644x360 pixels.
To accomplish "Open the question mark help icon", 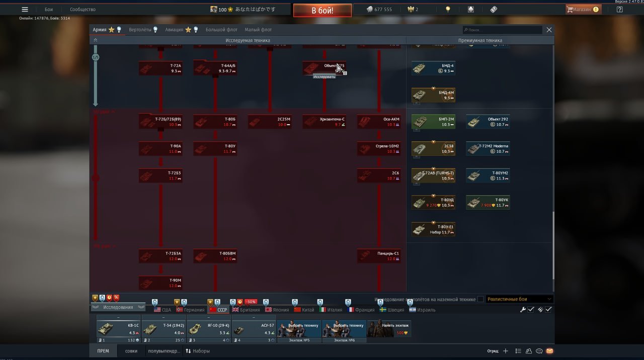I will coord(619,9).
